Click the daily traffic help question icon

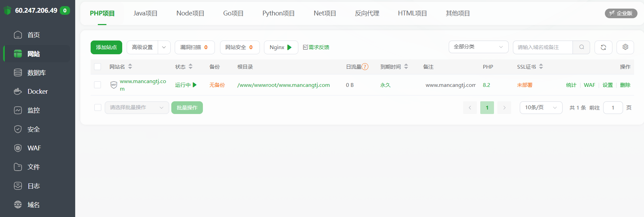point(365,67)
